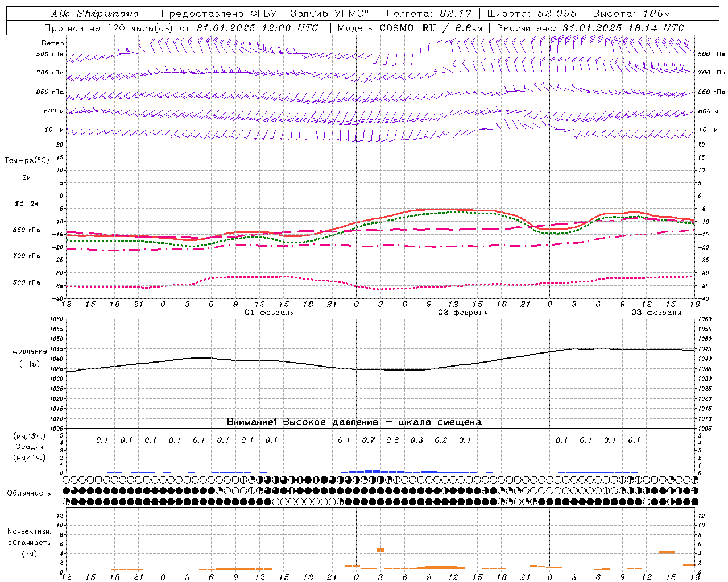Click the precipitation value 0.2
The image size is (728, 582).
441,440
